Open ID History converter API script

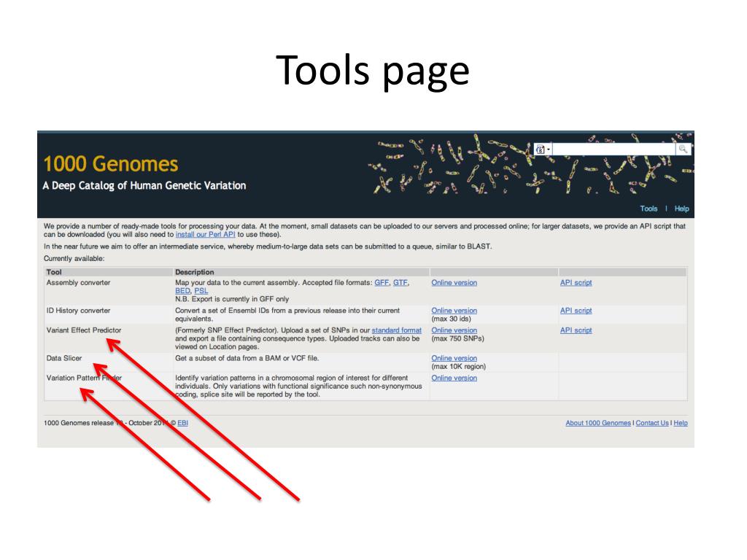click(x=576, y=311)
